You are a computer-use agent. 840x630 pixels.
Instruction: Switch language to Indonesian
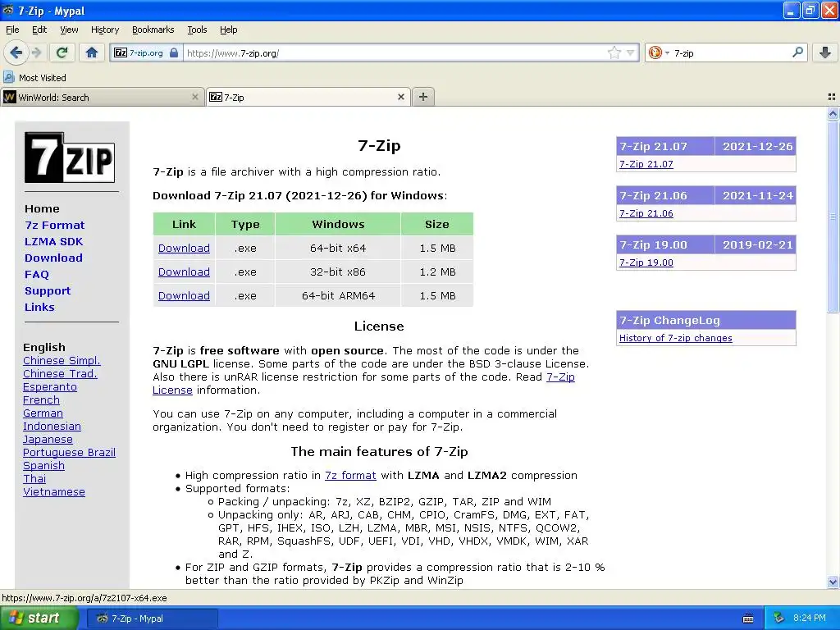coord(52,426)
